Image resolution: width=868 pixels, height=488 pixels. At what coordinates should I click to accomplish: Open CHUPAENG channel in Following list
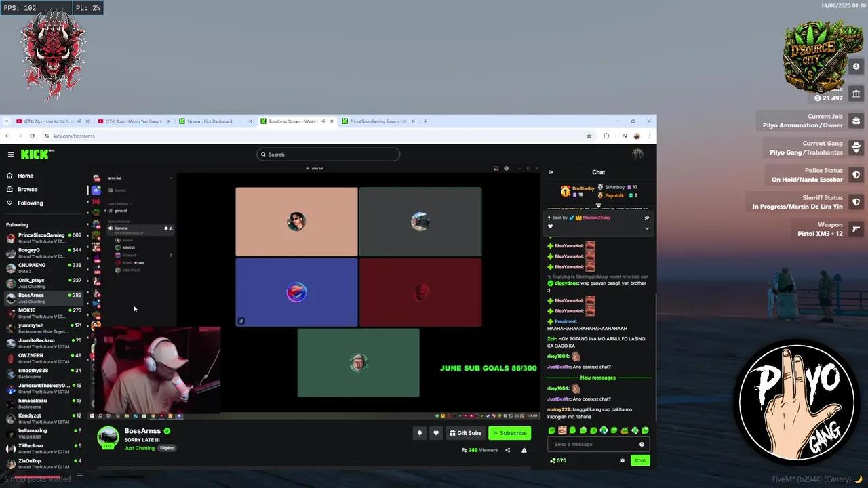44,268
